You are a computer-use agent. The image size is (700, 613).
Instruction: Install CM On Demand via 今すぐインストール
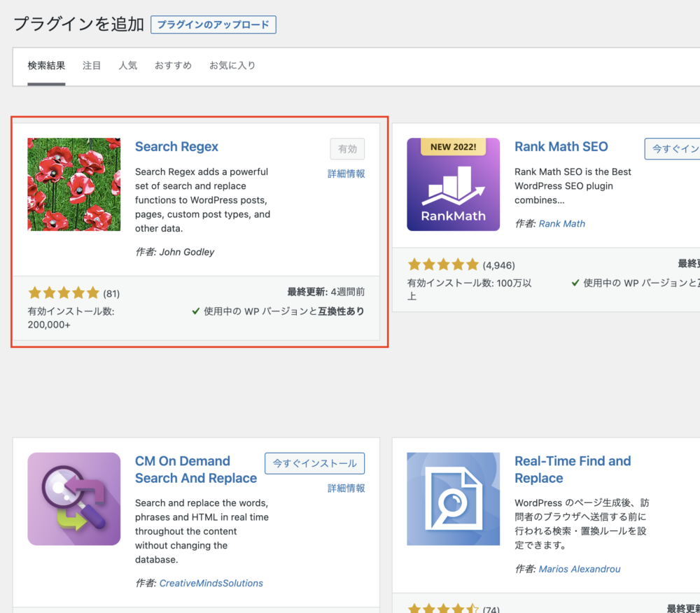click(x=315, y=463)
